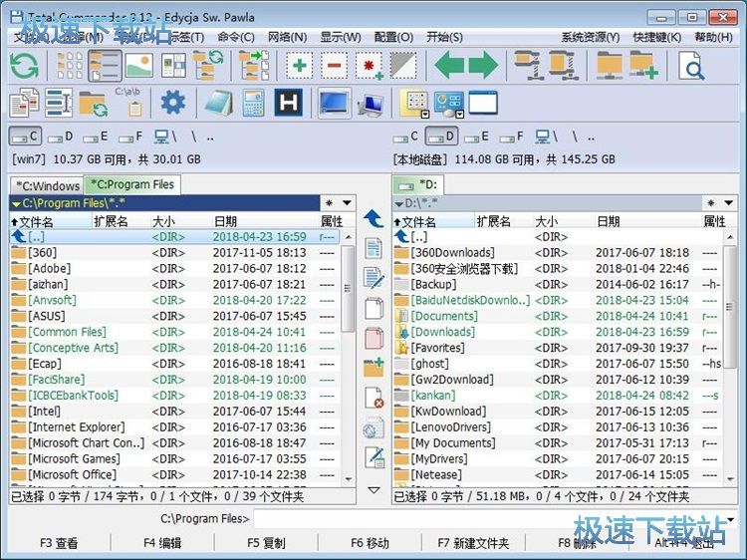Image resolution: width=747 pixels, height=560 pixels.
Task: Click the green refresh icon in toolbar
Action: (24, 66)
